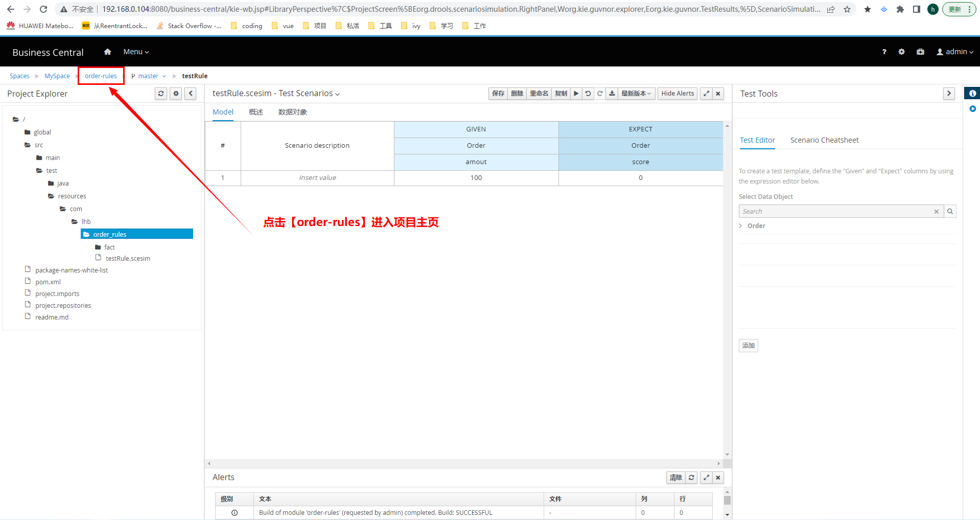Open the 数据对象 tab
The image size is (980, 520).
pos(292,112)
